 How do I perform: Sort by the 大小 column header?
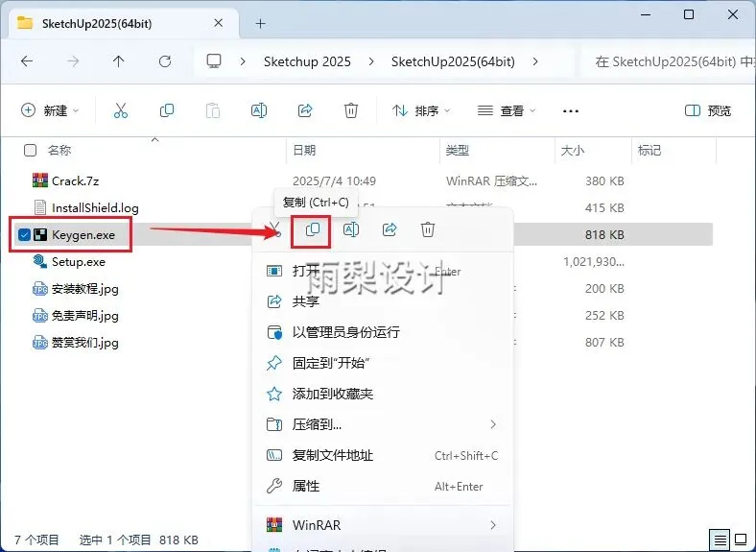click(x=573, y=151)
